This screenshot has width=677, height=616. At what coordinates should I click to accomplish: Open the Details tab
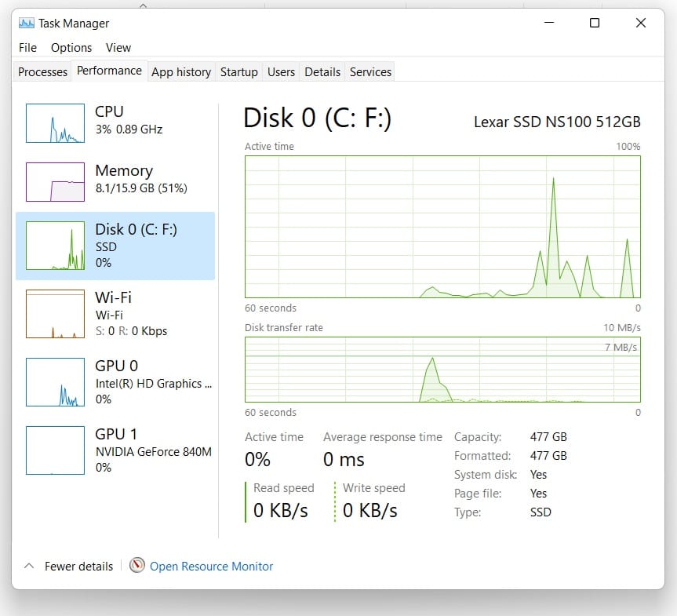[322, 71]
